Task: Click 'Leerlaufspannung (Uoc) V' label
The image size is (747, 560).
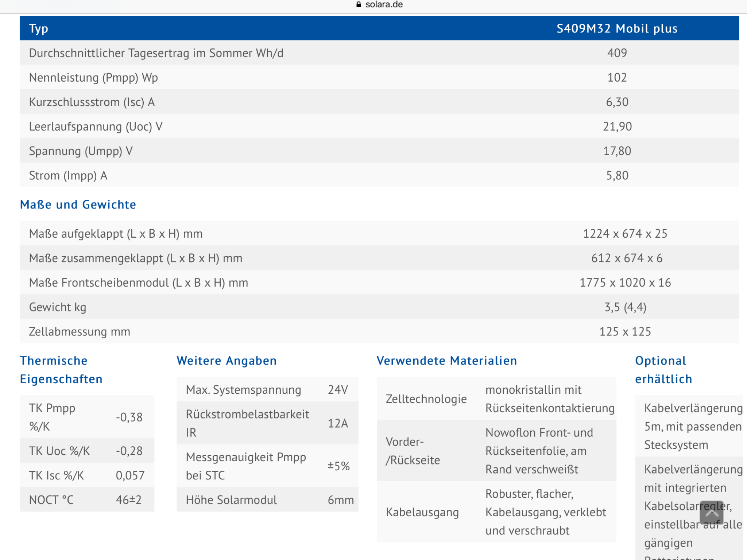Action: pos(96,126)
